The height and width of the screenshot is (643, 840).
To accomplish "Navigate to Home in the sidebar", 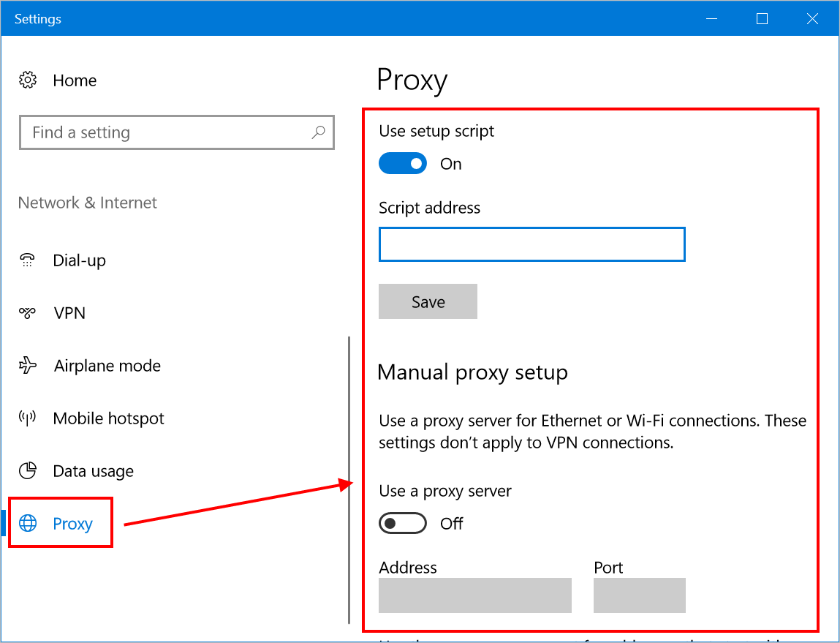I will [75, 80].
